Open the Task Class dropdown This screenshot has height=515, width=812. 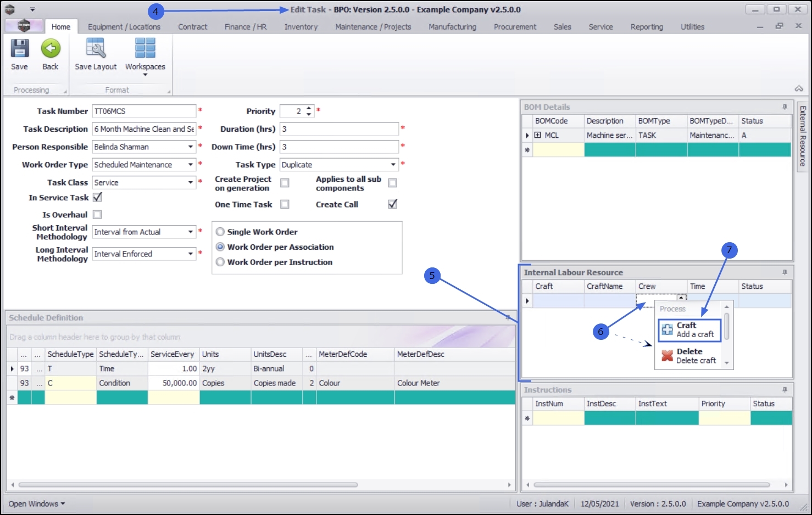[x=191, y=182]
